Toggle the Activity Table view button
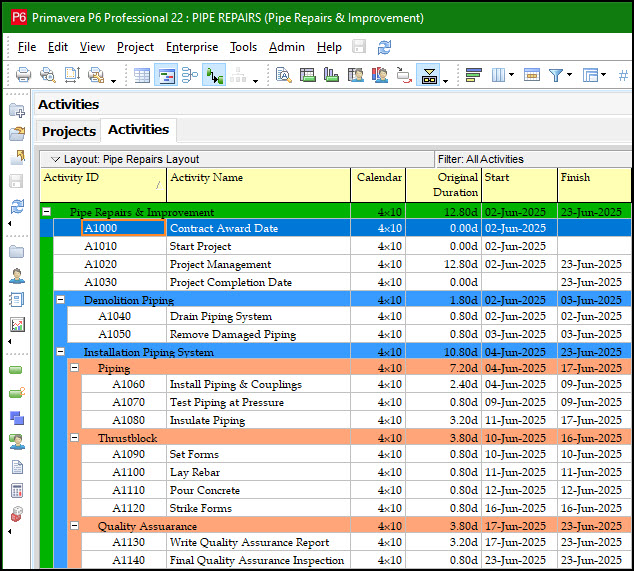Screen dimensions: 634x571 click(142, 75)
